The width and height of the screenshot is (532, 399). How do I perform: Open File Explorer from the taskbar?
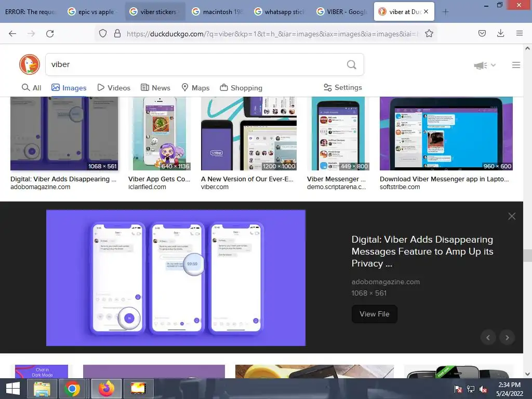[x=42, y=389]
